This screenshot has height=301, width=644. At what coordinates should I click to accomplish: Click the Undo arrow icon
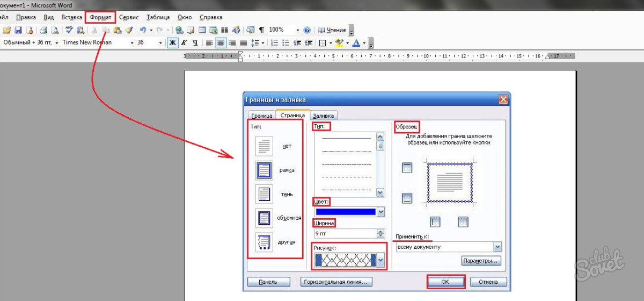click(x=143, y=30)
